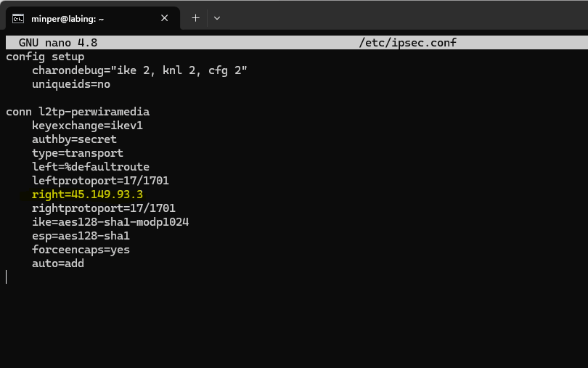Click the keyexchange=ikev1 line
This screenshot has height=368, width=588.
coord(87,126)
